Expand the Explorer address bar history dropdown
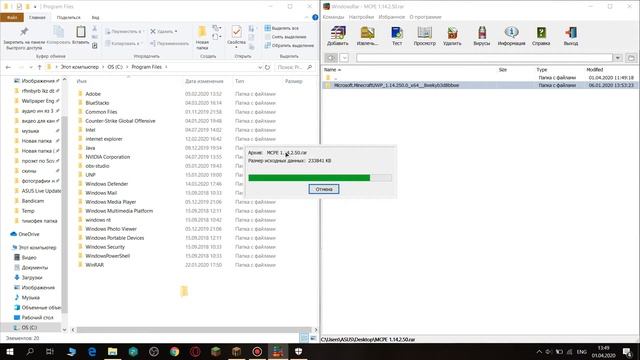The image size is (640, 360). coord(260,67)
